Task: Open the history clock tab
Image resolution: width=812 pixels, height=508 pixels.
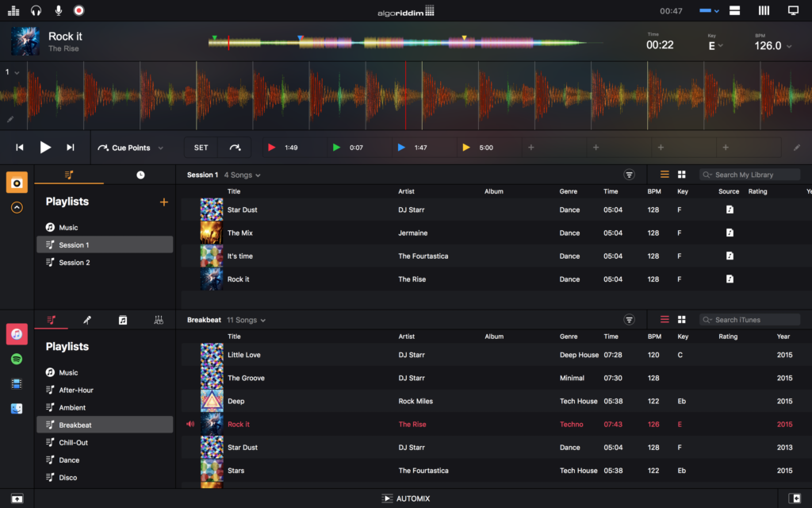Action: (x=140, y=175)
